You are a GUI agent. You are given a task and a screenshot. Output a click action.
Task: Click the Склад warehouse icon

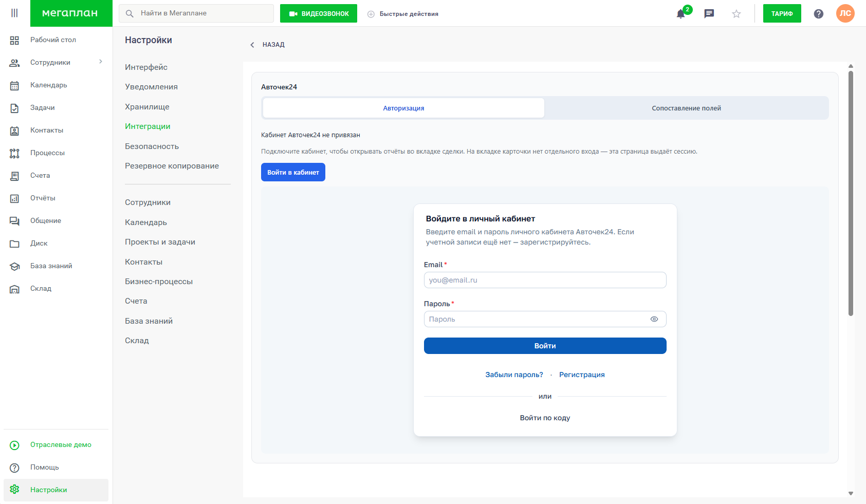point(14,289)
